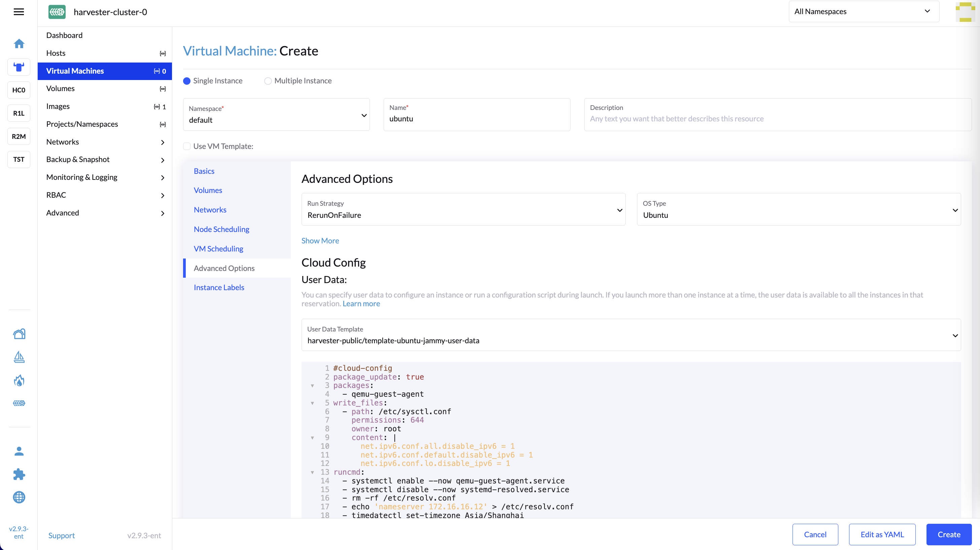Image resolution: width=980 pixels, height=550 pixels.
Task: Open the user account avatar top right
Action: click(x=965, y=12)
